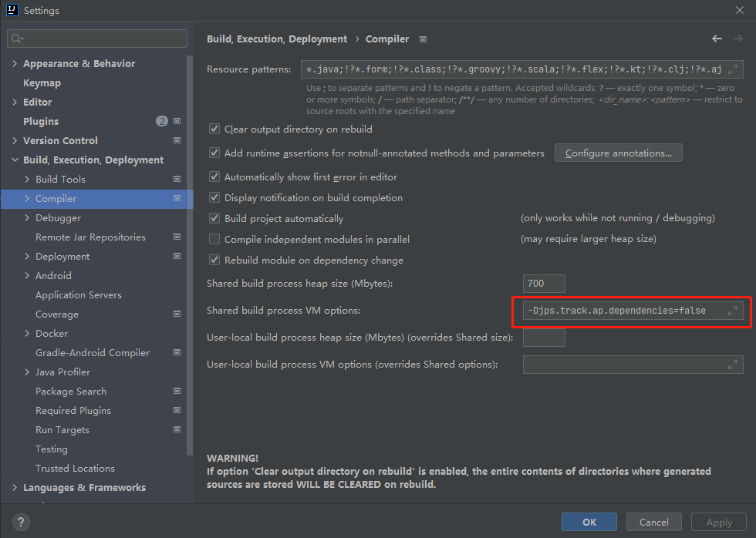Screen dimensions: 756x538
Task: Expand the Version Control section
Action: pyautogui.click(x=15, y=140)
